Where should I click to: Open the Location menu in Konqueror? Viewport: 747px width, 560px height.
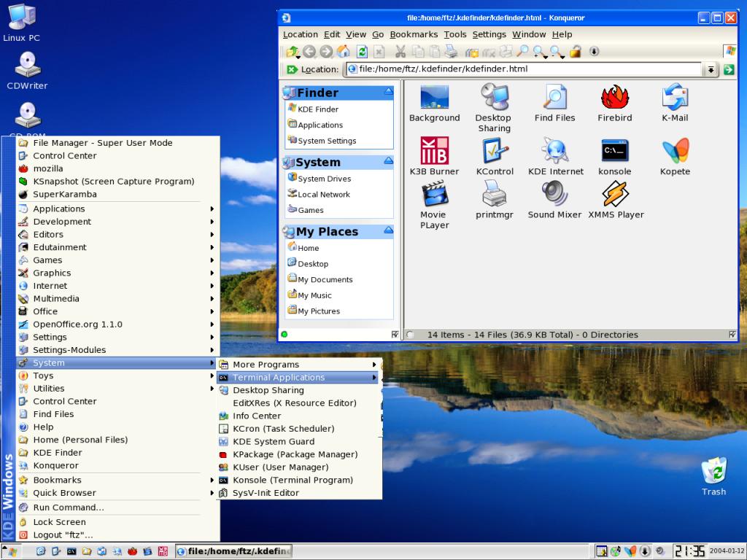click(x=300, y=34)
